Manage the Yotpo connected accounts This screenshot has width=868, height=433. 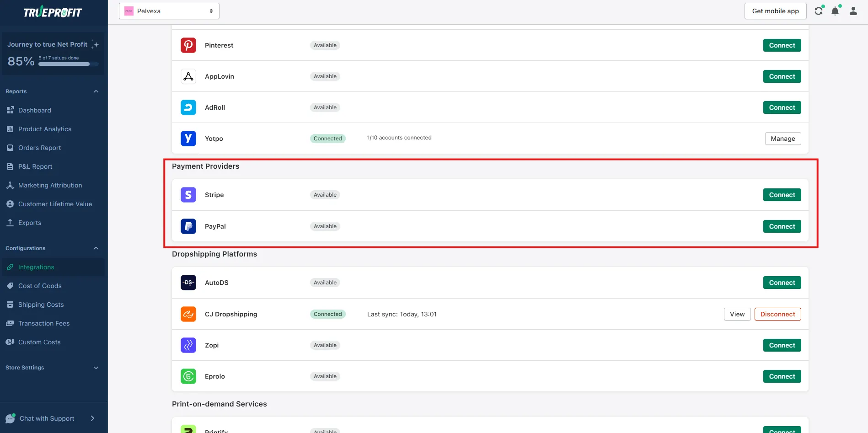(782, 139)
